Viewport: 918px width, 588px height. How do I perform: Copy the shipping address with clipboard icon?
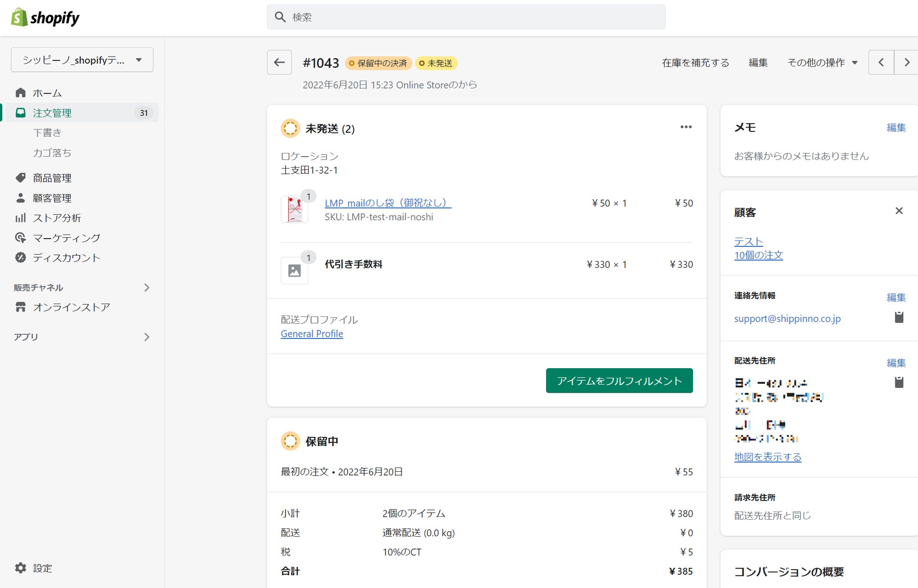coord(899,382)
